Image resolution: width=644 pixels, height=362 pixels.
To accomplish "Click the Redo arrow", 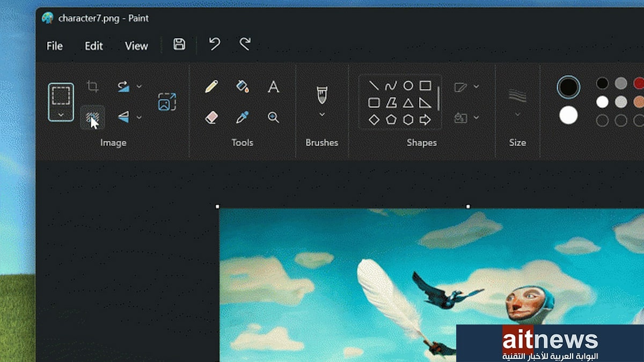I will coord(245,44).
